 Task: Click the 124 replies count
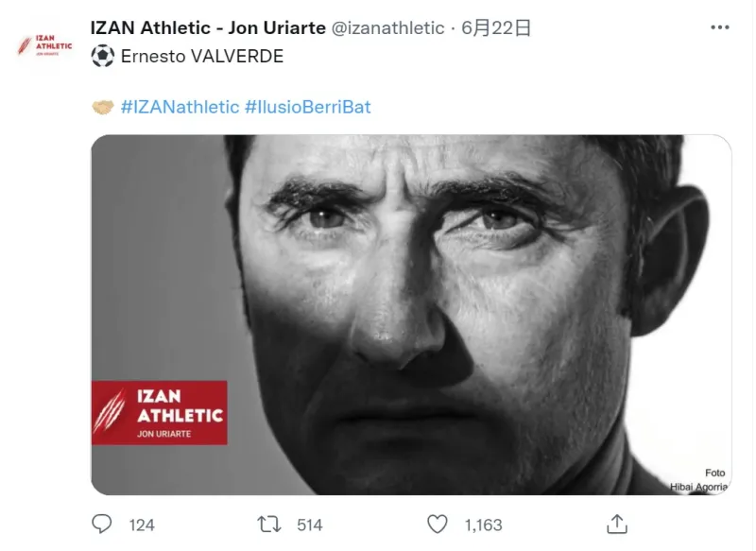[142, 525]
